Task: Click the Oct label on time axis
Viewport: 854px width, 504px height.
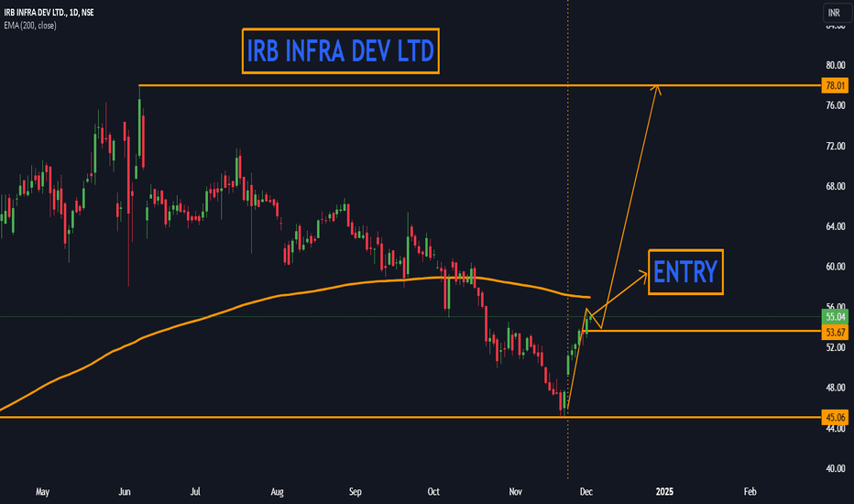Action: tap(433, 491)
